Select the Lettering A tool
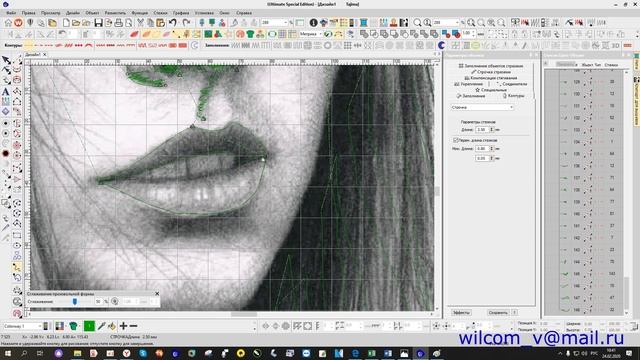 click(x=6, y=92)
